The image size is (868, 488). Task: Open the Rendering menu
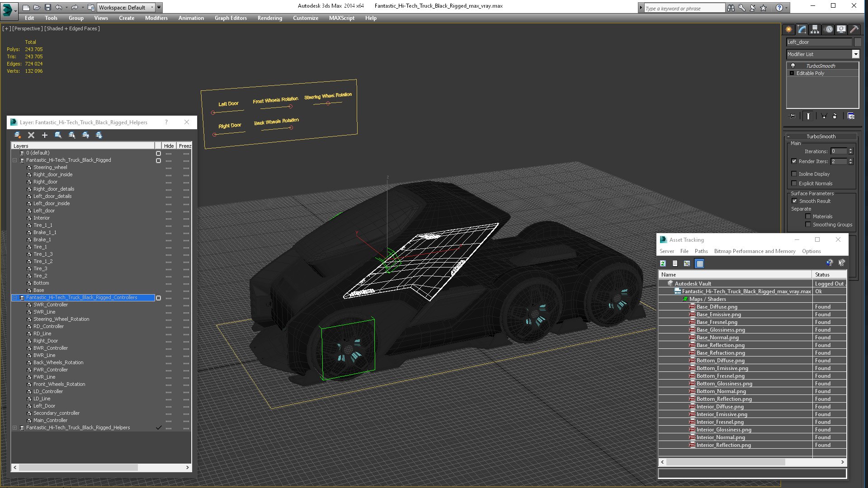tap(269, 18)
